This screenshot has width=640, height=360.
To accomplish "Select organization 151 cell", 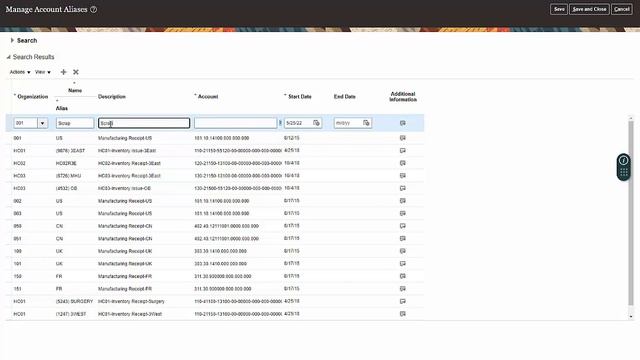I will (x=17, y=289).
